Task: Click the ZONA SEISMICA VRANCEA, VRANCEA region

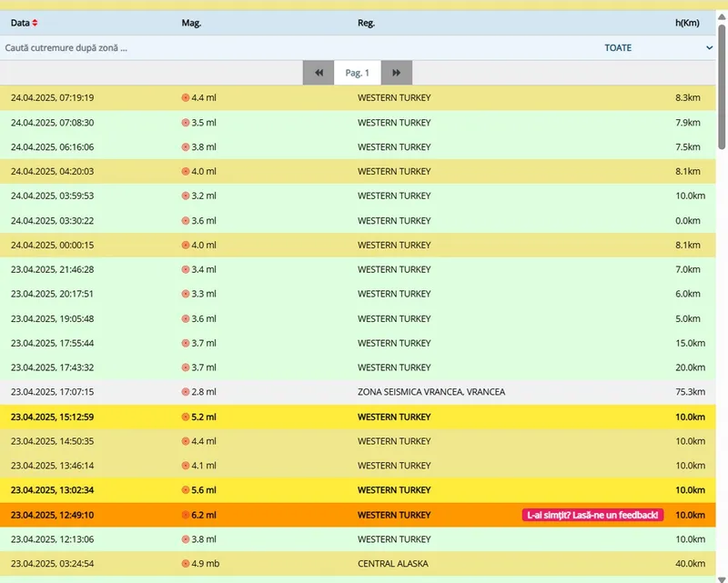Action: point(431,392)
